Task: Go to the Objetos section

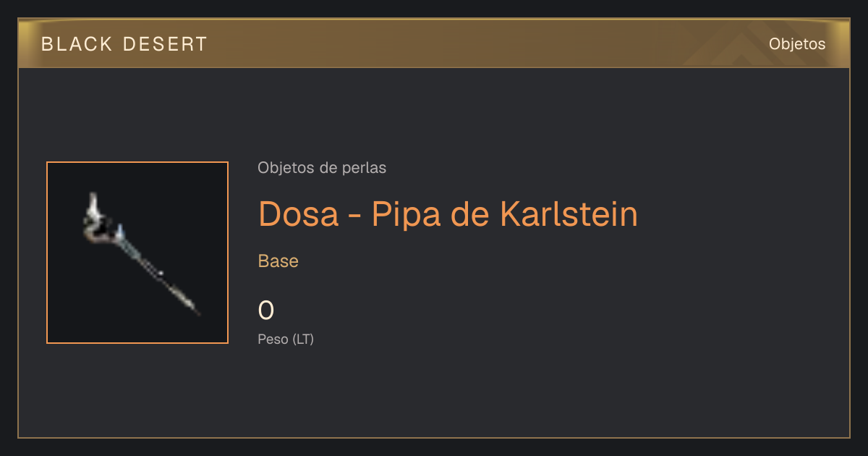Action: [797, 44]
